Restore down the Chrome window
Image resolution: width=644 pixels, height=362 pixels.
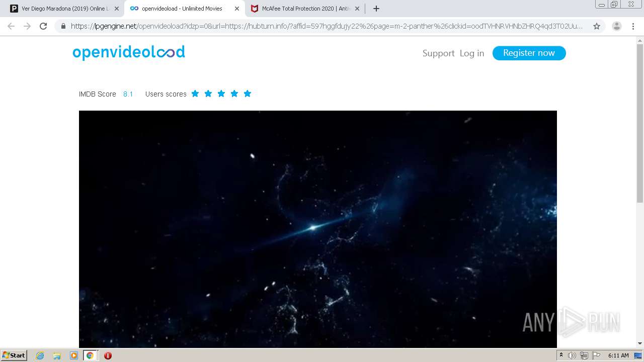(614, 4)
